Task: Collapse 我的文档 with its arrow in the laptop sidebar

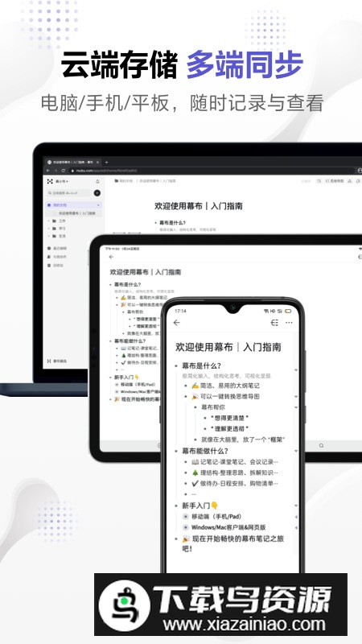Action: pos(98,205)
